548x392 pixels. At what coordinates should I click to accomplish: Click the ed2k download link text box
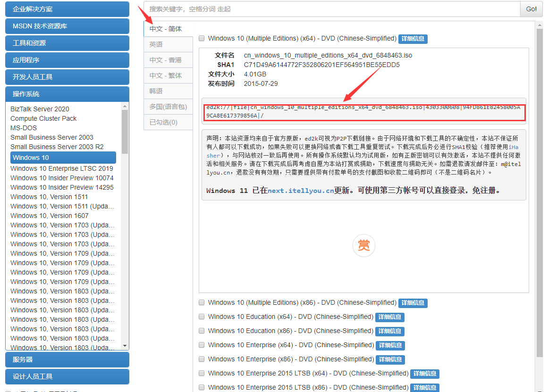[363, 112]
